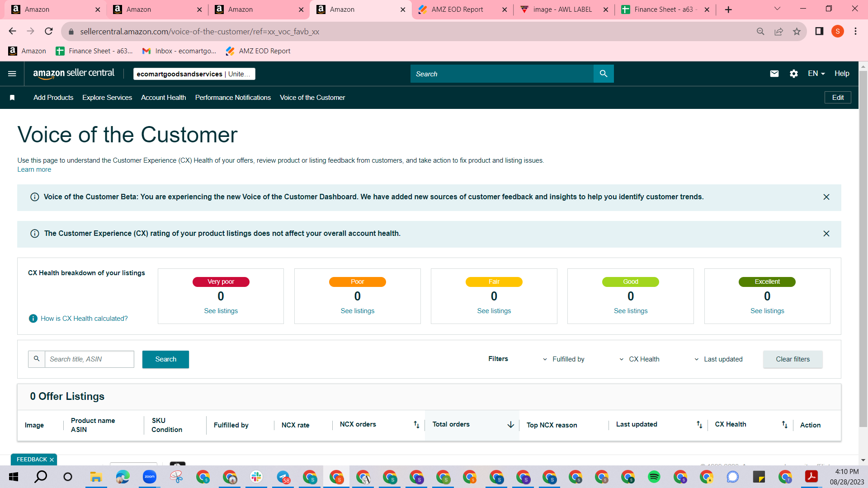Switch to the Finance Sheet tab

[665, 9]
